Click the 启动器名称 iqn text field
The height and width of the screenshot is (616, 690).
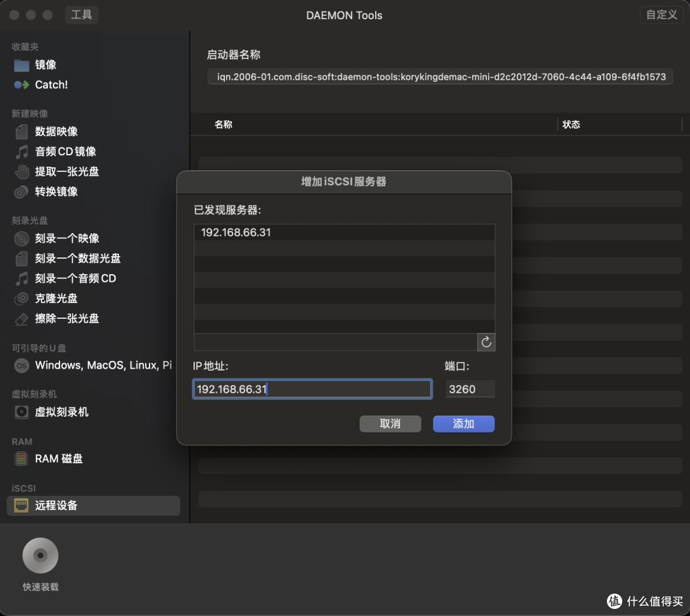[x=440, y=77]
